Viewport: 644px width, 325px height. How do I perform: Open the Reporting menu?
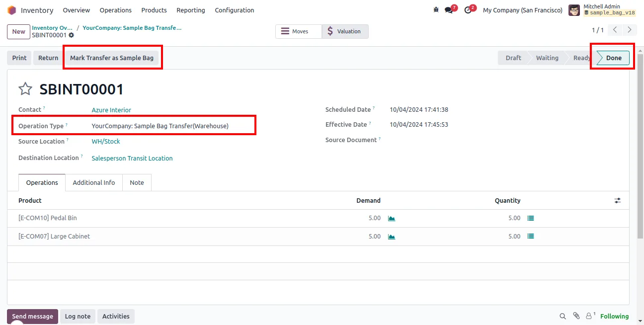pos(191,10)
